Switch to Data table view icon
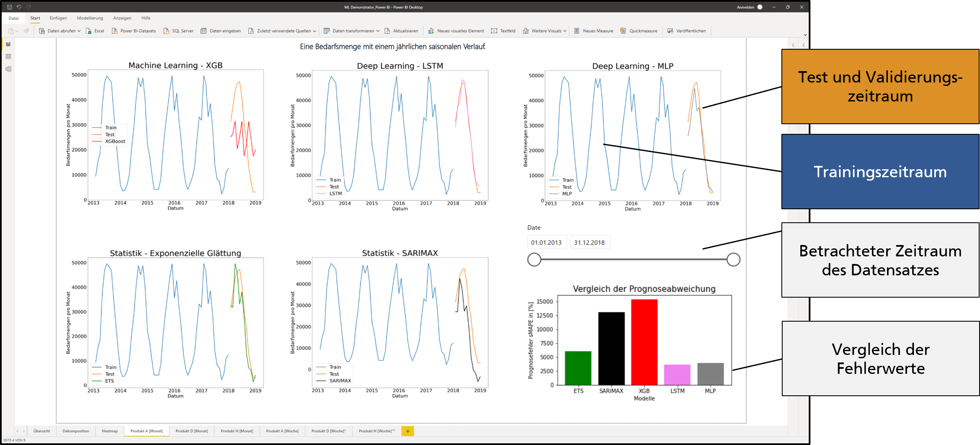This screenshot has width=980, height=445. 8,56
